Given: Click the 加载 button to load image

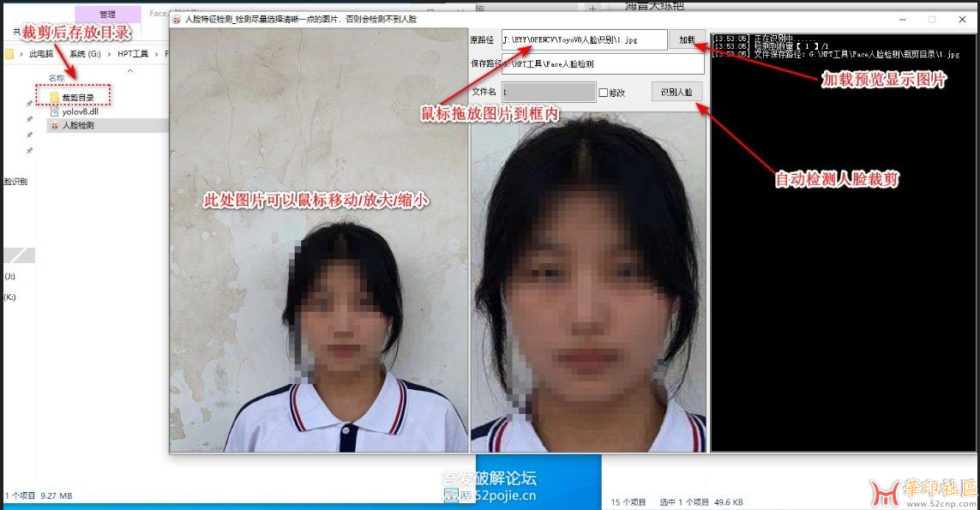Looking at the screenshot, I should tap(687, 40).
